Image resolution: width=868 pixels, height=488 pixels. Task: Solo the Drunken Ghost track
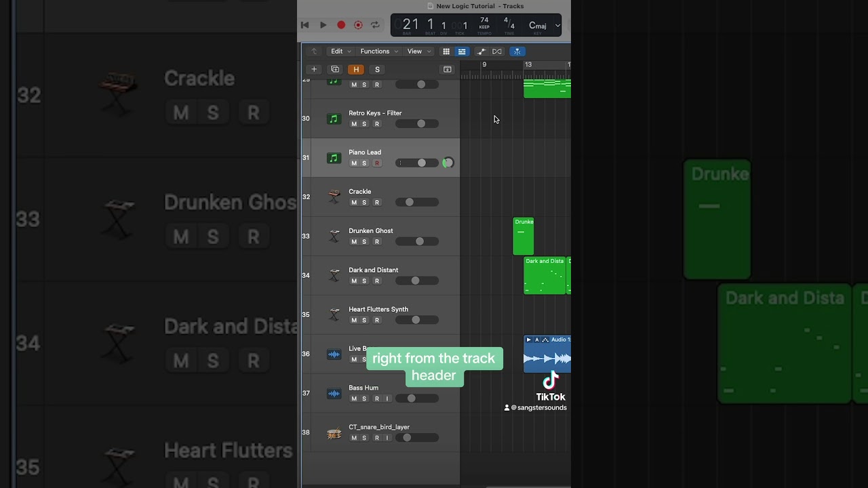click(x=364, y=242)
